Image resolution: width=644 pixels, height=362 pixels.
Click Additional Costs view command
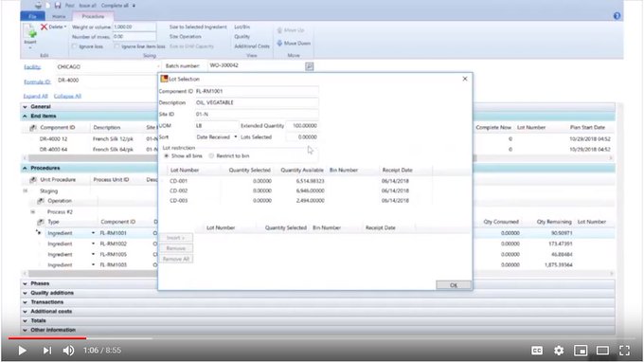tap(252, 46)
